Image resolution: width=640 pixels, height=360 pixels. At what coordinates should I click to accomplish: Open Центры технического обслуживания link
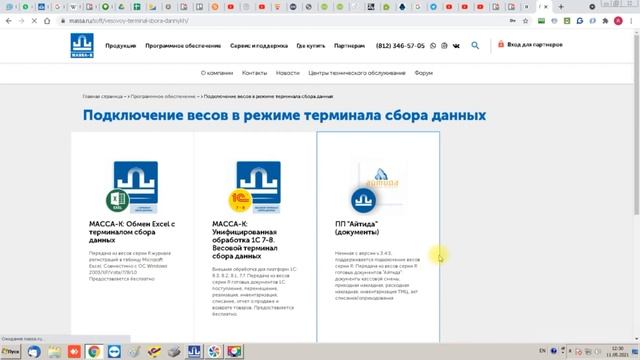coord(357,73)
